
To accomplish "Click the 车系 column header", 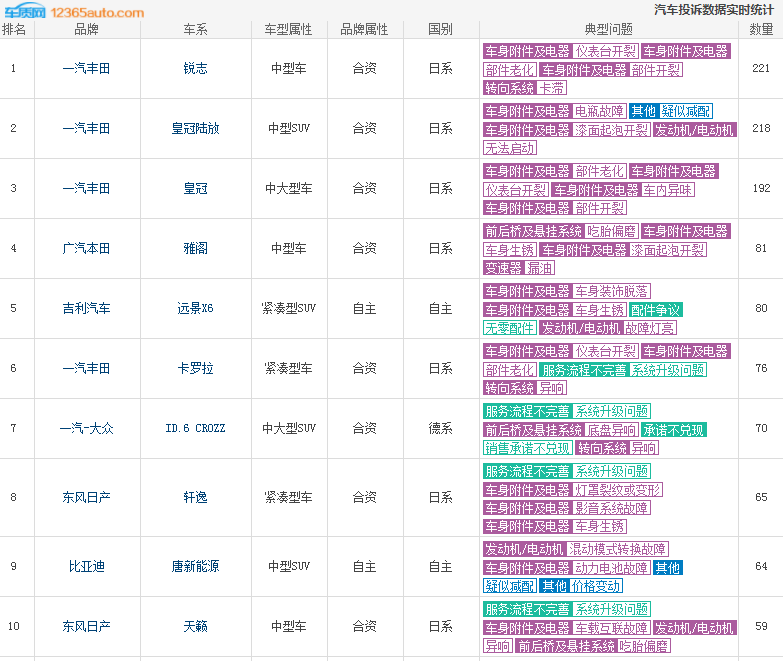I will tap(195, 29).
